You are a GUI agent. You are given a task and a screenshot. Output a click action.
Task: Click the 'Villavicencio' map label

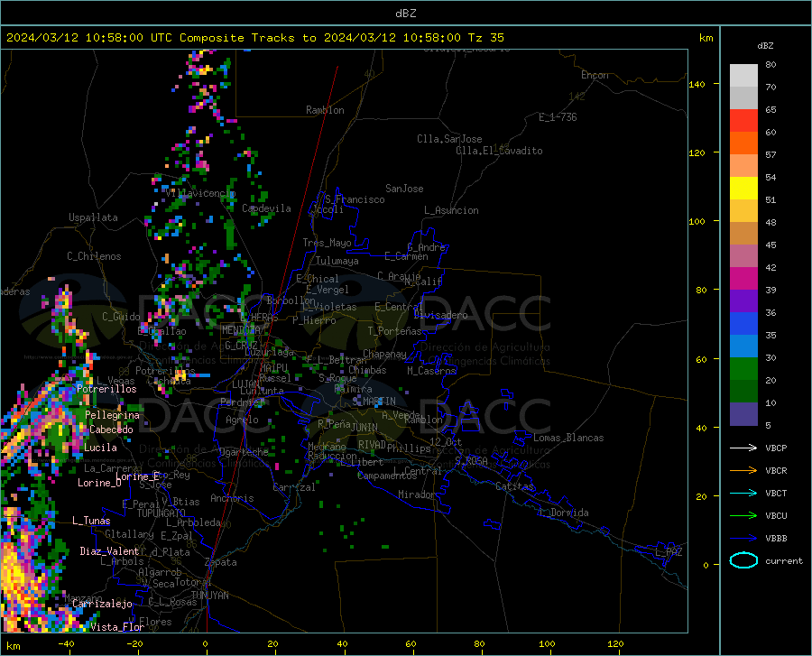[x=201, y=193]
